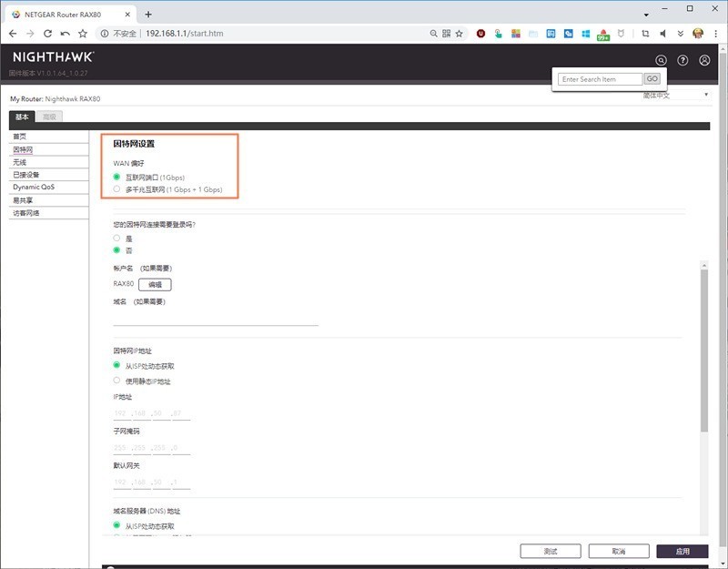Click first octet of 默认网关 field

(x=120, y=483)
